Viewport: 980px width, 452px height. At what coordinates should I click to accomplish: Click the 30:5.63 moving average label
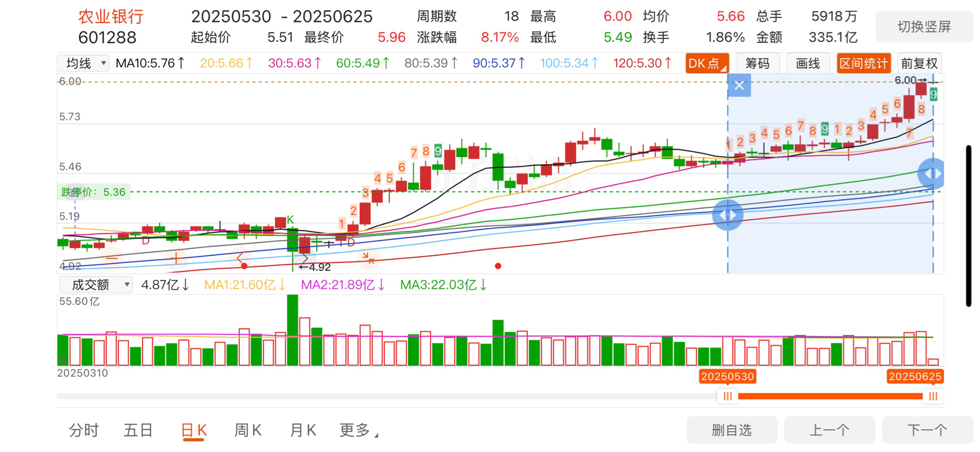coord(295,63)
